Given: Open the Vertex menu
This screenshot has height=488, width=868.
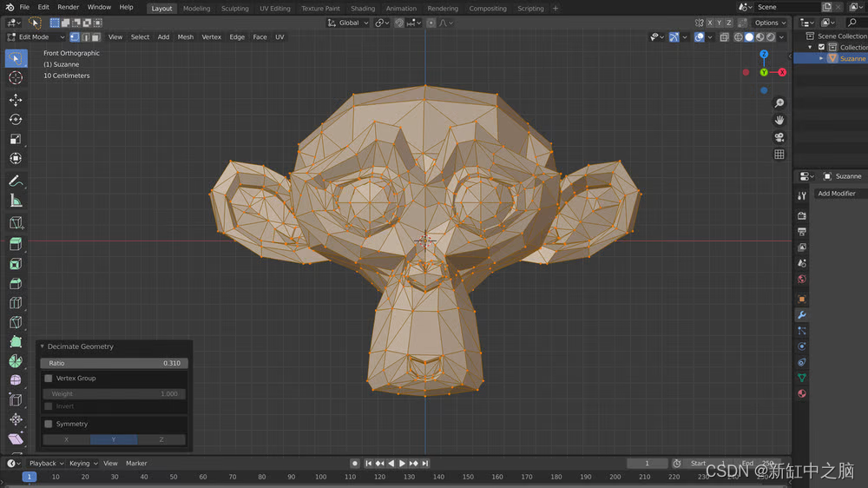Looking at the screenshot, I should pyautogui.click(x=211, y=37).
